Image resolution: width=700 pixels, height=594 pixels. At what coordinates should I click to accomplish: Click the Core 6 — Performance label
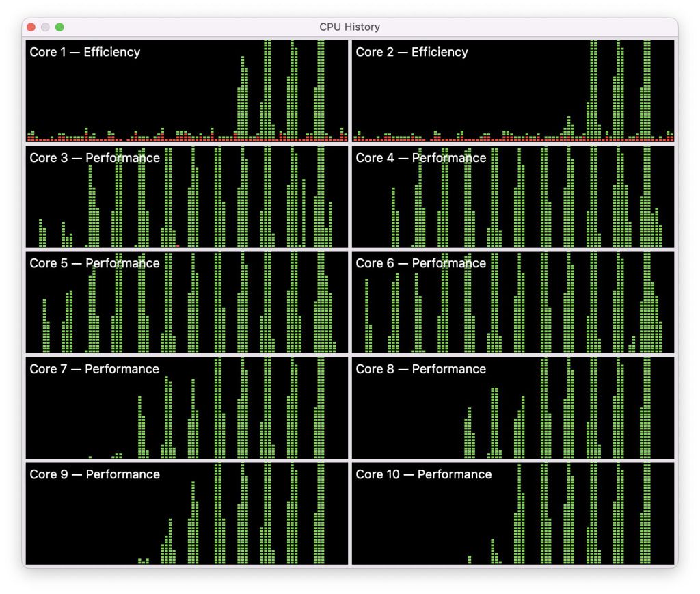point(420,263)
